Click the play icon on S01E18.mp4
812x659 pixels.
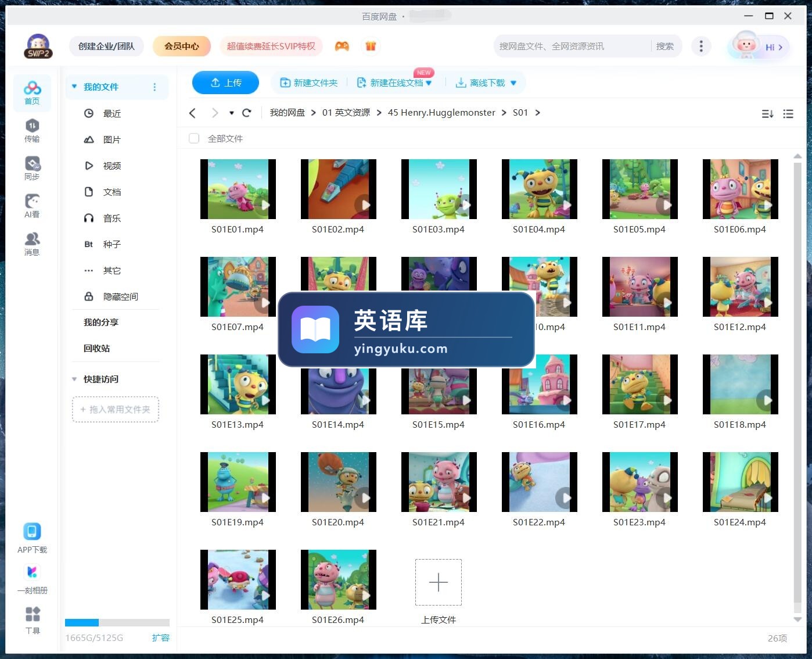coord(766,400)
